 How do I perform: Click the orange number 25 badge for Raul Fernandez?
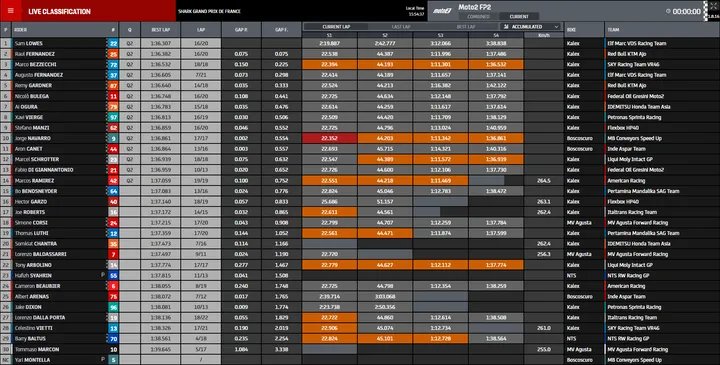113,54
